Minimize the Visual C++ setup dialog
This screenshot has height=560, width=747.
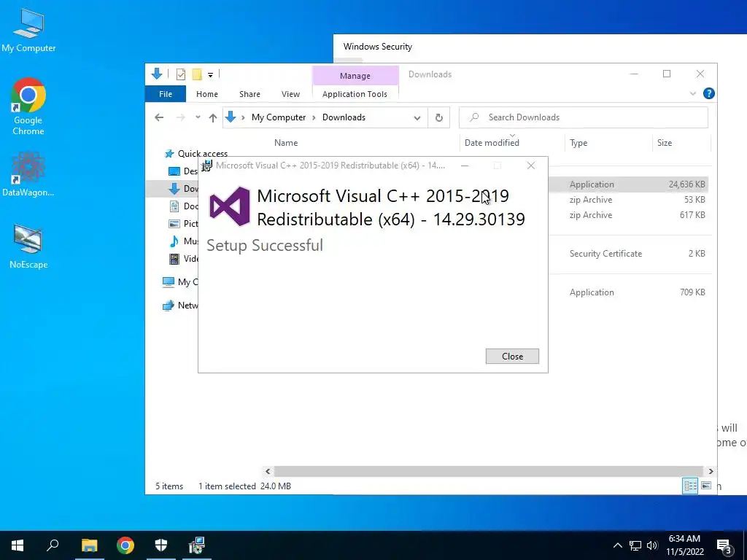pyautogui.click(x=465, y=166)
